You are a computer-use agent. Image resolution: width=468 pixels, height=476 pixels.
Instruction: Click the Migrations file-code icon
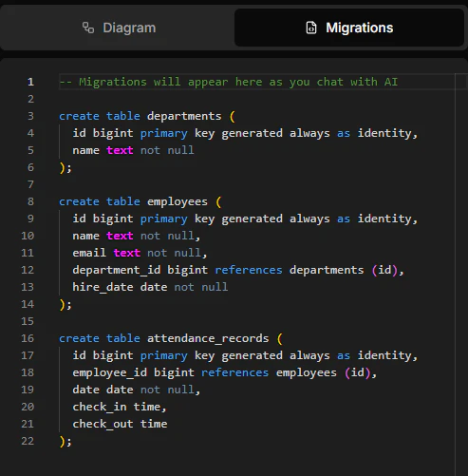pyautogui.click(x=311, y=28)
